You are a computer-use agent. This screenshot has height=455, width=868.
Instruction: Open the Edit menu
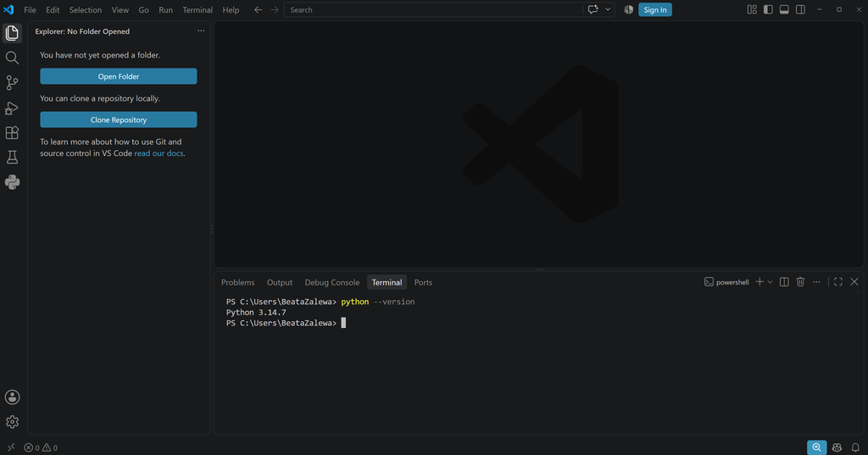point(53,10)
